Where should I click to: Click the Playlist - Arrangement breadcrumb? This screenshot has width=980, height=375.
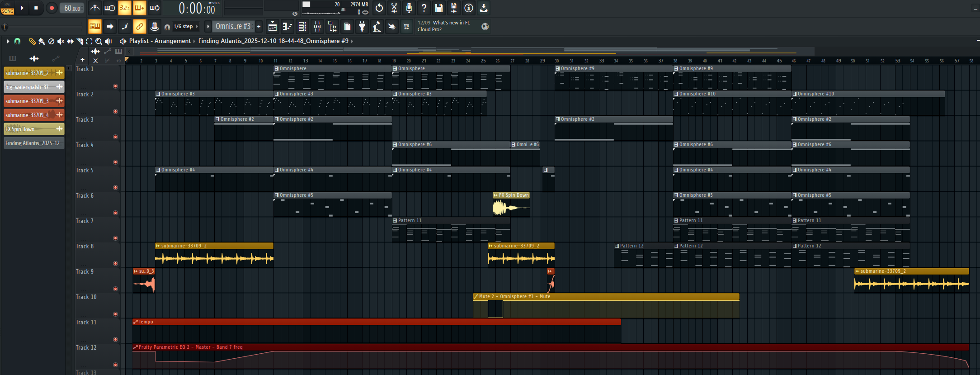point(160,41)
